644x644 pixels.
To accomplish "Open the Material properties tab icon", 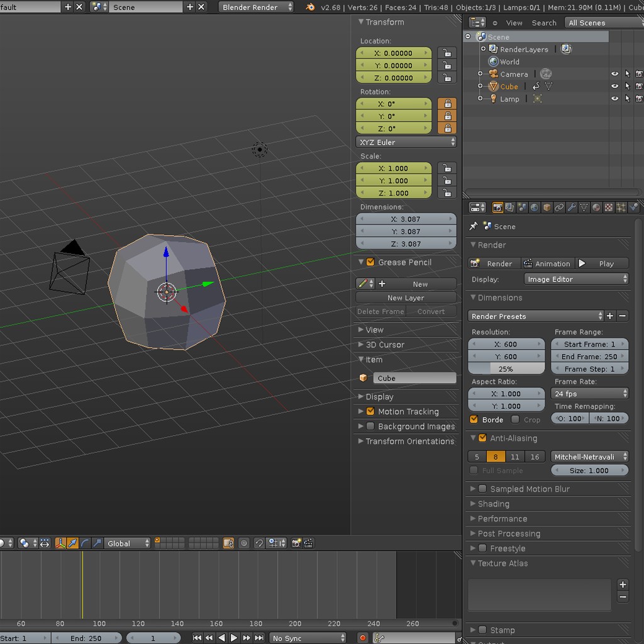I will tap(596, 208).
